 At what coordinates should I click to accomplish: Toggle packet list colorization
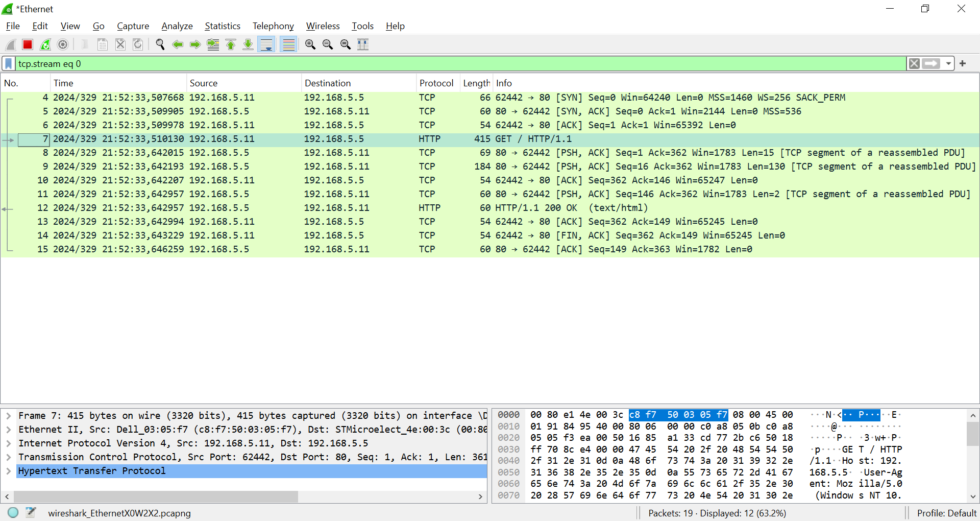288,44
